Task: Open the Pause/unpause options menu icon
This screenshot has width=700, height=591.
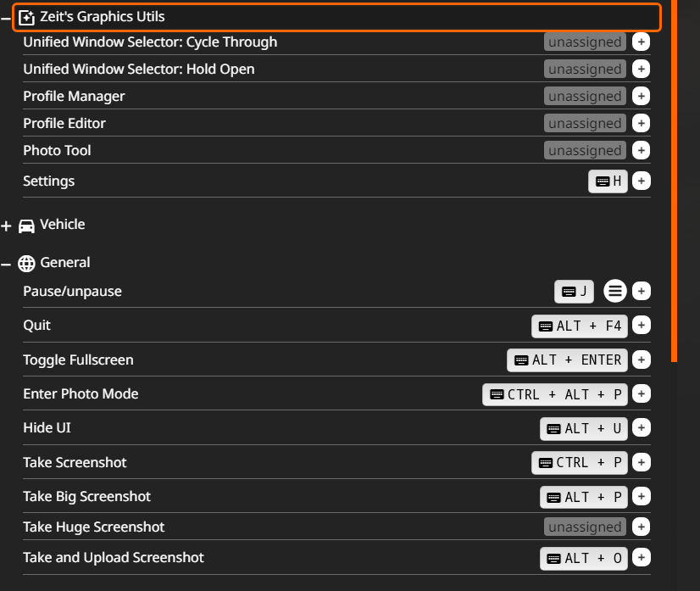Action: click(x=615, y=292)
